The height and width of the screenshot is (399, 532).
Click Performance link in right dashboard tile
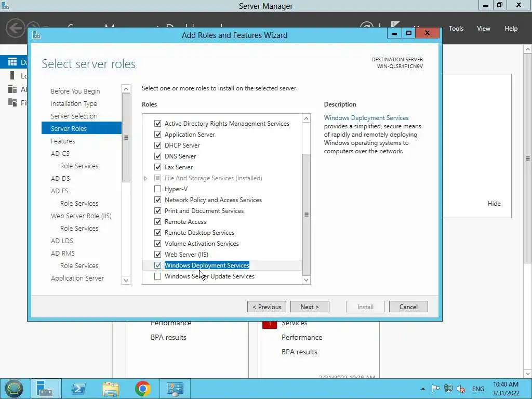(302, 337)
